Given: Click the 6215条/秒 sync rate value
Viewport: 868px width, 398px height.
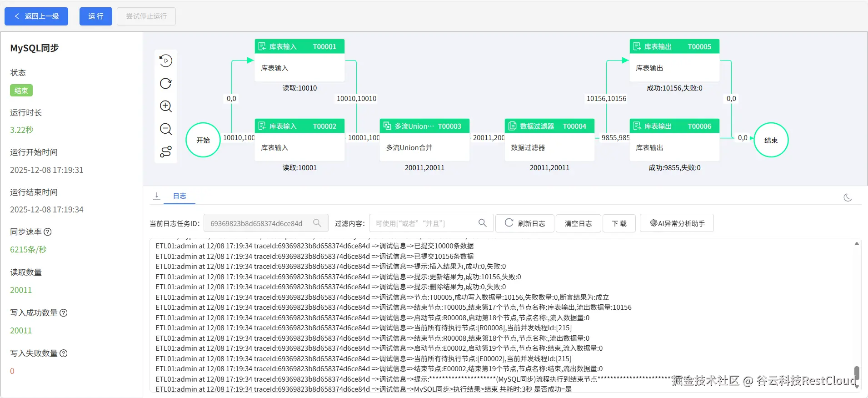Looking at the screenshot, I should 28,249.
